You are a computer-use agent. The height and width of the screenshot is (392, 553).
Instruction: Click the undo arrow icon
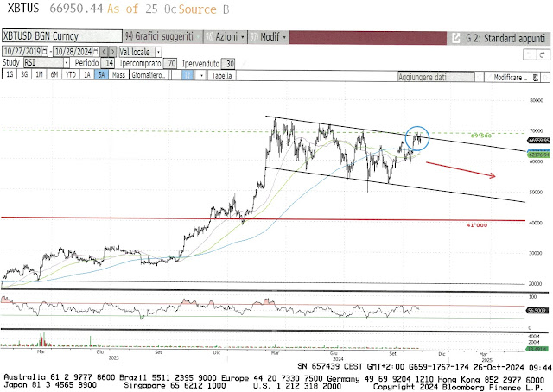coord(529,54)
